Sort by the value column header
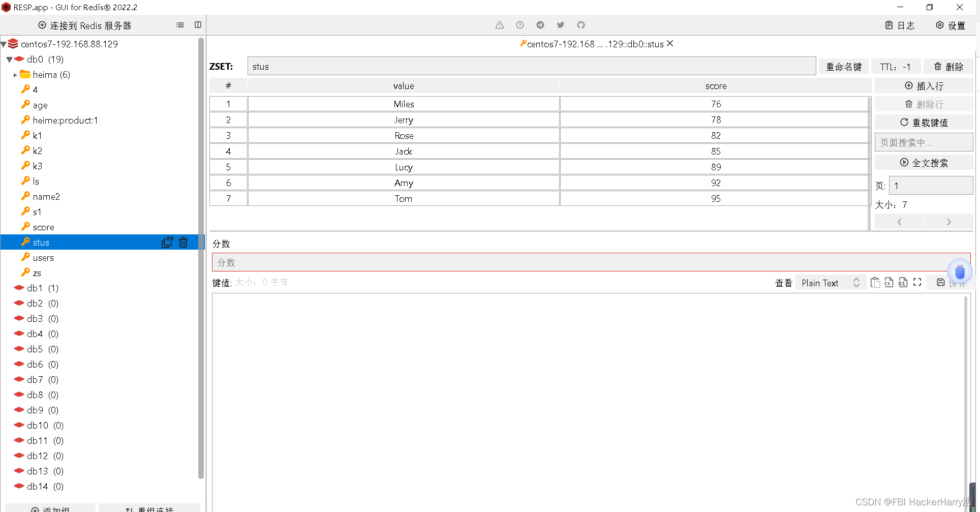This screenshot has width=980, height=512. point(404,86)
